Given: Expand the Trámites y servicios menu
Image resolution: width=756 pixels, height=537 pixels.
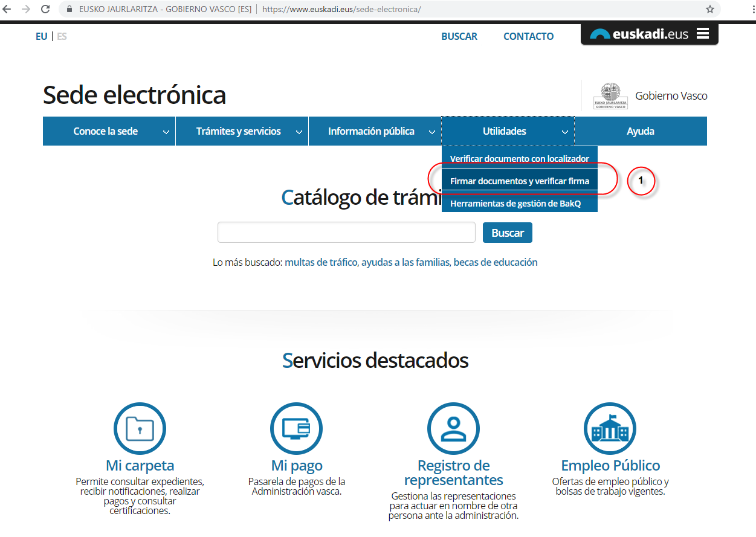Looking at the screenshot, I should click(242, 131).
